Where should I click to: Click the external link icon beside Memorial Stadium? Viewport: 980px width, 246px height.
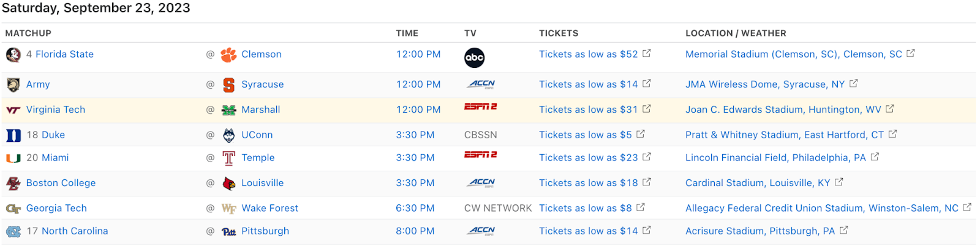coord(910,53)
